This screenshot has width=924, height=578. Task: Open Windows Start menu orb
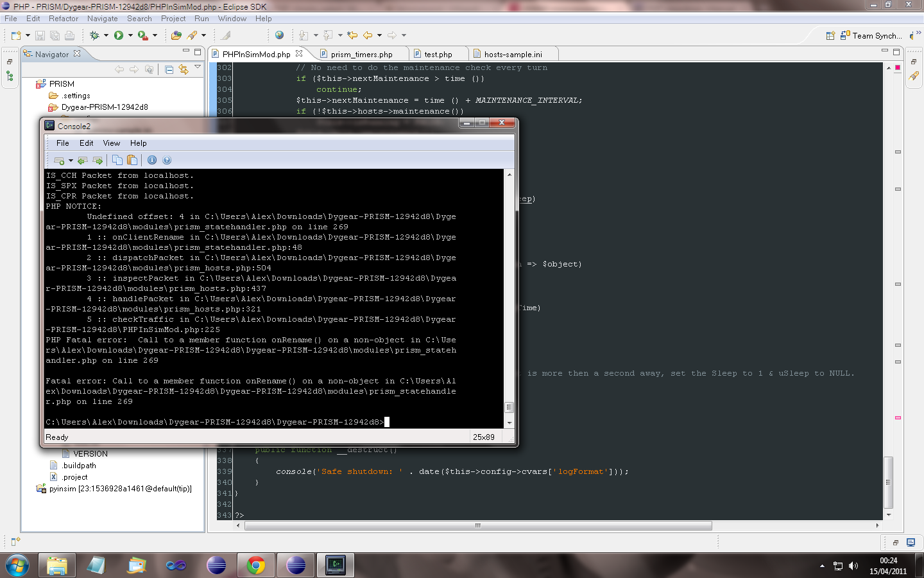(17, 566)
